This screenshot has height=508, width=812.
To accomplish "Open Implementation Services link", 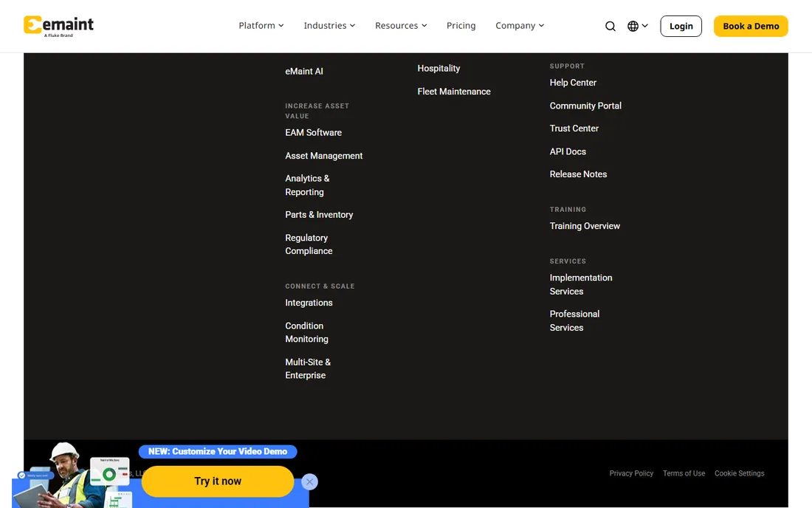I will pos(580,284).
